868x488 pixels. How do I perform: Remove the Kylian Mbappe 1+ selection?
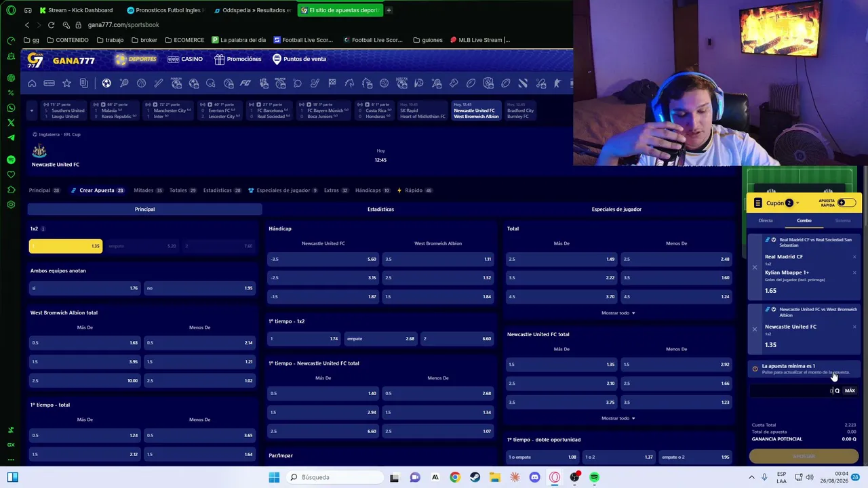(x=854, y=272)
